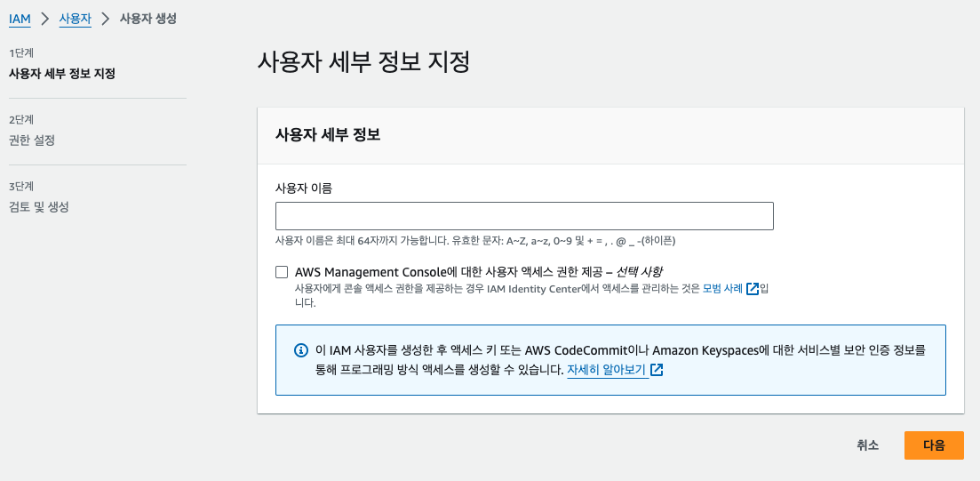Open the 자세히 알아보기 link

pyautogui.click(x=607, y=370)
